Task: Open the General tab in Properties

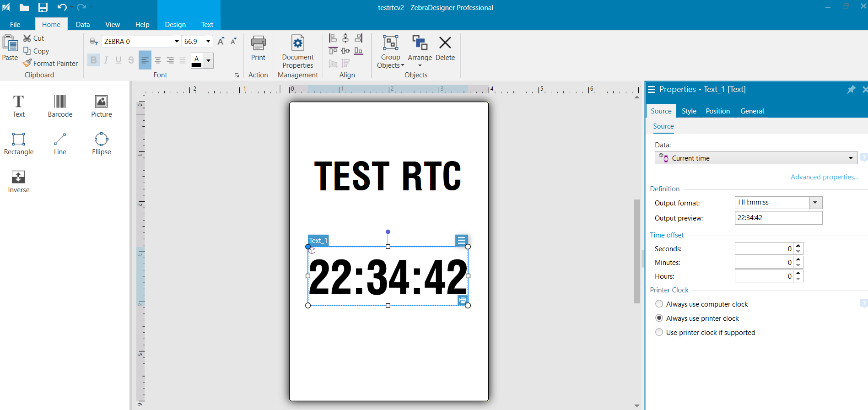Action: pos(752,111)
